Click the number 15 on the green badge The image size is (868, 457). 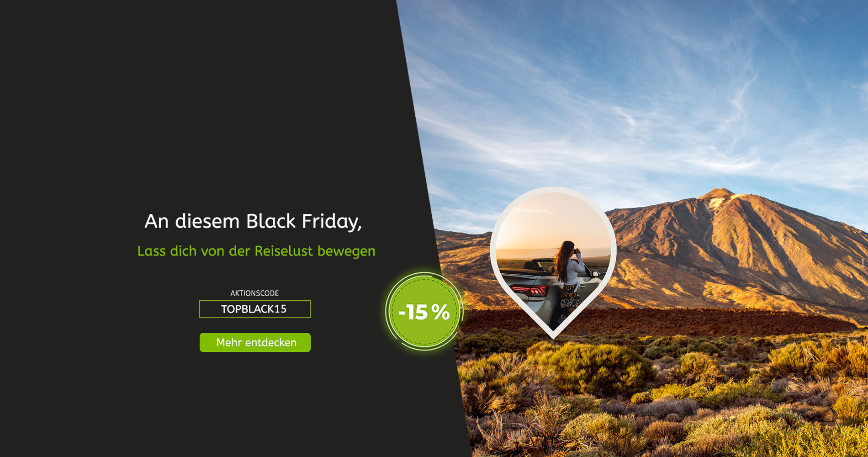click(x=416, y=312)
